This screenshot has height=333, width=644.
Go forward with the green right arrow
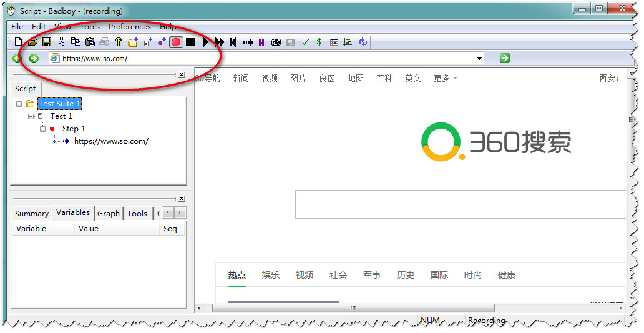pos(34,58)
